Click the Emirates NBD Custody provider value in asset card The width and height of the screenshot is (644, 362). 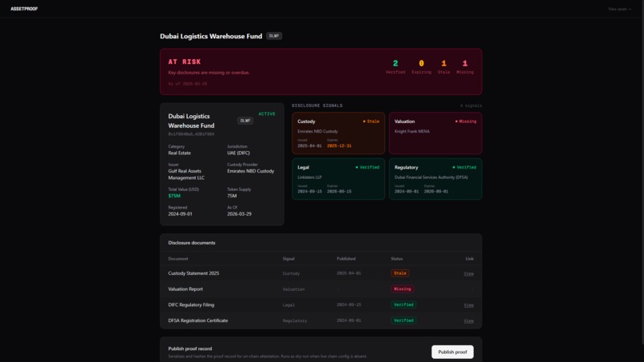(x=251, y=171)
